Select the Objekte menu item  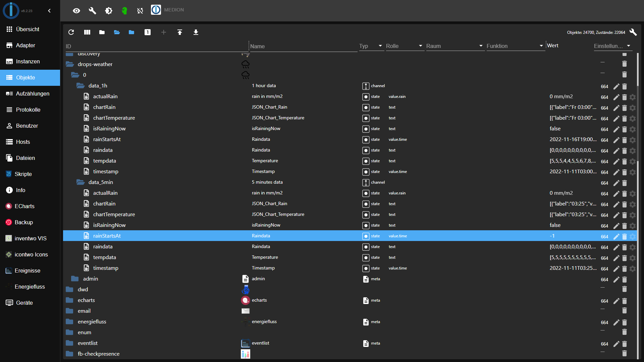tap(30, 77)
